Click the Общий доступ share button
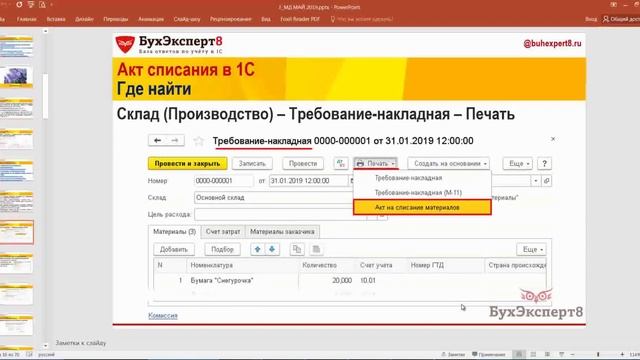 pyautogui.click(x=621, y=19)
